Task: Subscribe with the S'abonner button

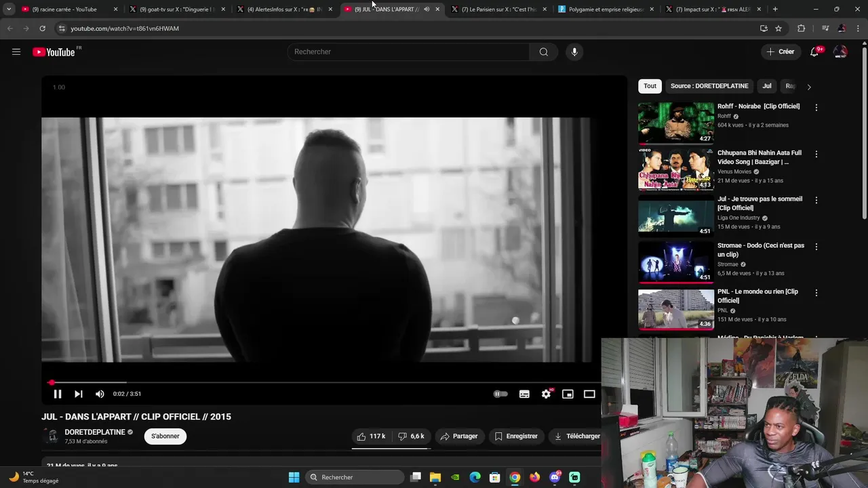Action: [x=165, y=436]
